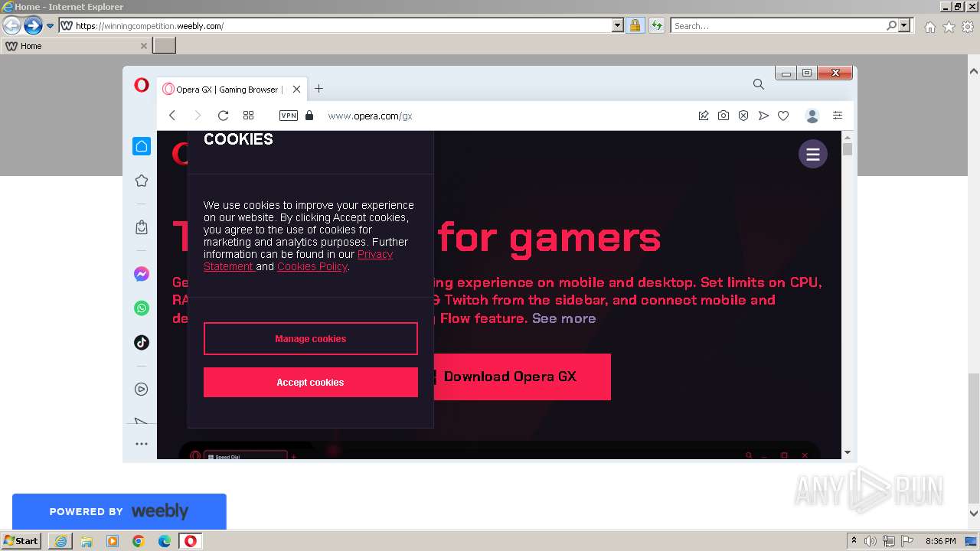Click the blue home icon in Opera sidebar

142,146
